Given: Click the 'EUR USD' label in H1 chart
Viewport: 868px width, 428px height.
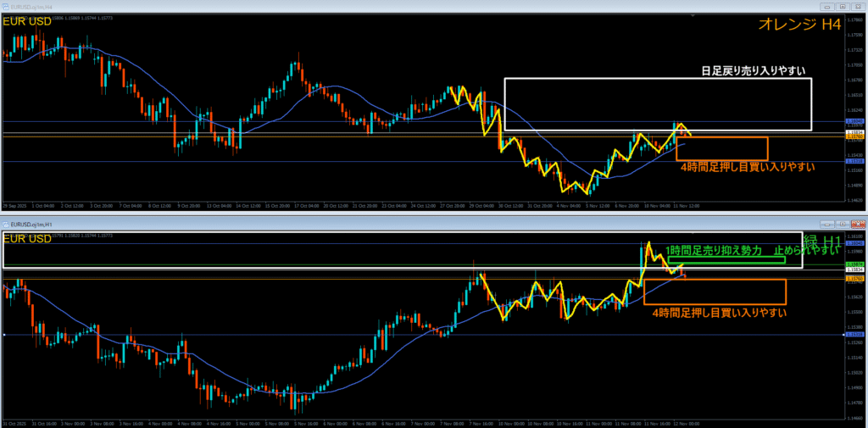Looking at the screenshot, I should tap(28, 239).
